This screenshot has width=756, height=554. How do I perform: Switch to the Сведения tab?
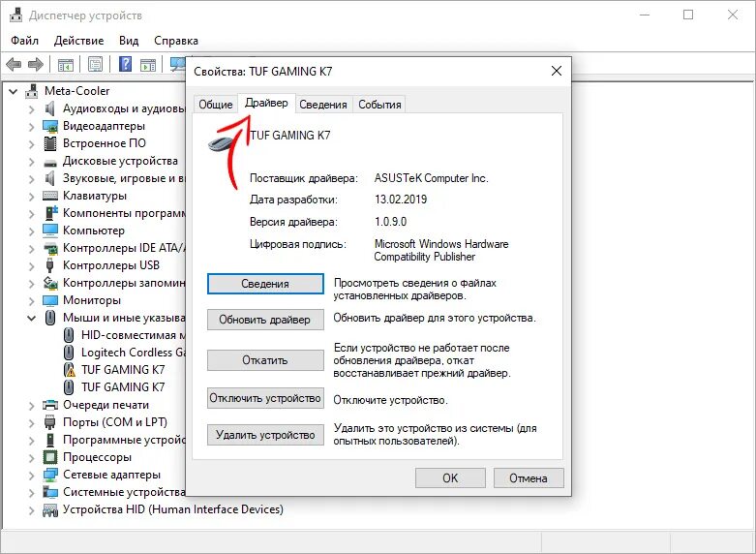(x=323, y=105)
